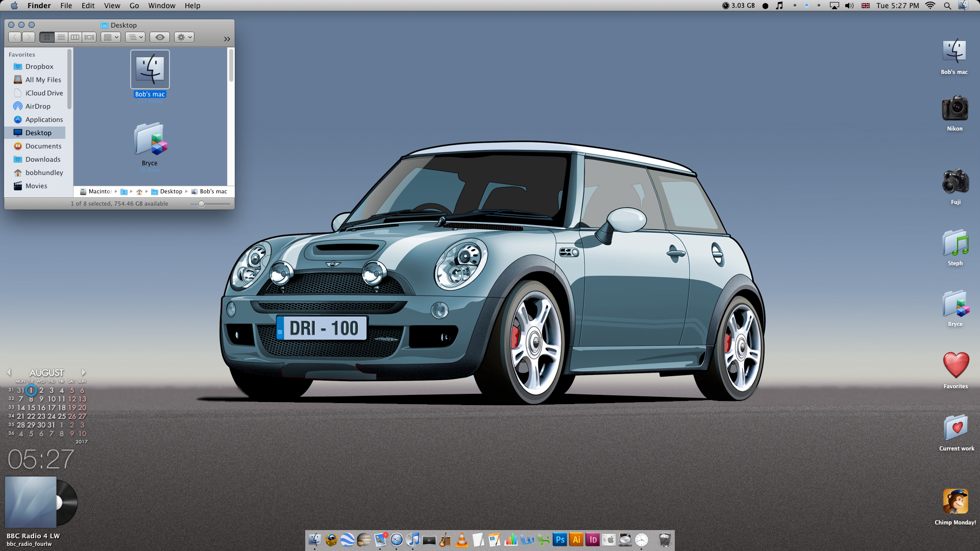Go to Downloads in the sidebar

tap(43, 159)
